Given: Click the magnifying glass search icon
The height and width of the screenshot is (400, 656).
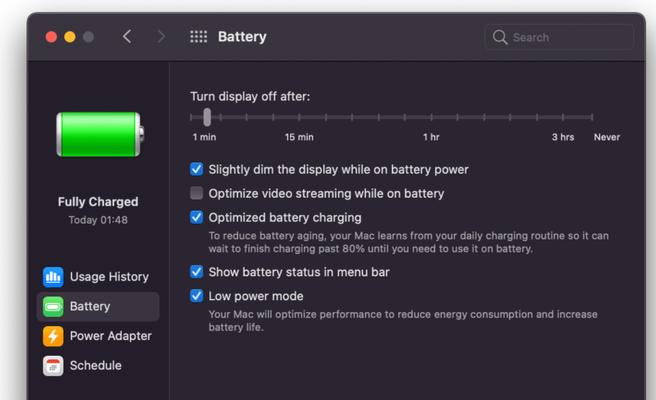Looking at the screenshot, I should (x=500, y=37).
